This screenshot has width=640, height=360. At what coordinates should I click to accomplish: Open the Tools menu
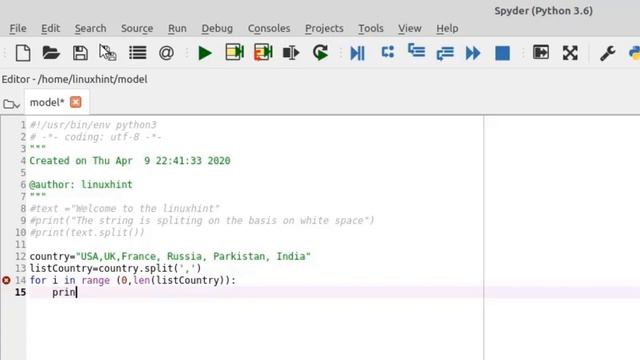click(x=371, y=28)
